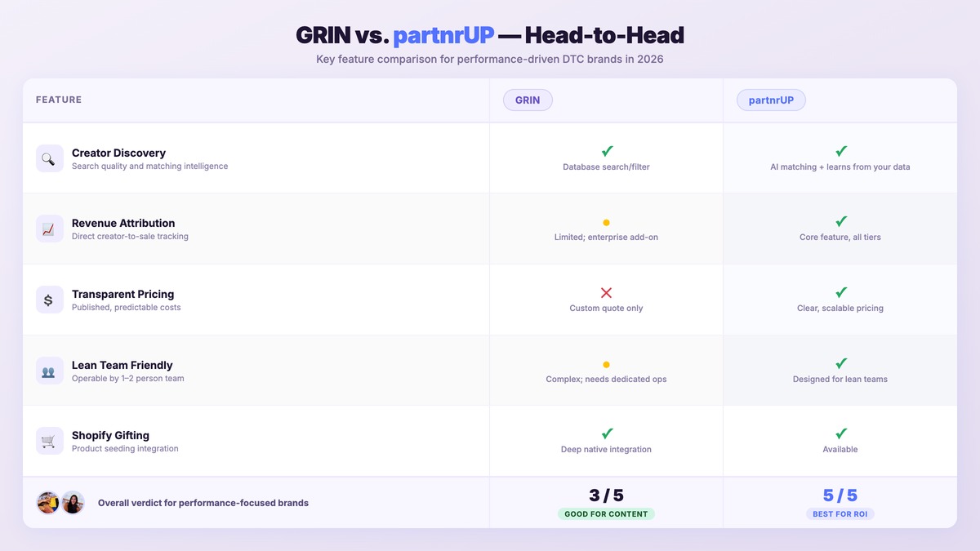This screenshot has height=551, width=980.
Task: Click 'Custom quote only' text
Action: point(606,309)
